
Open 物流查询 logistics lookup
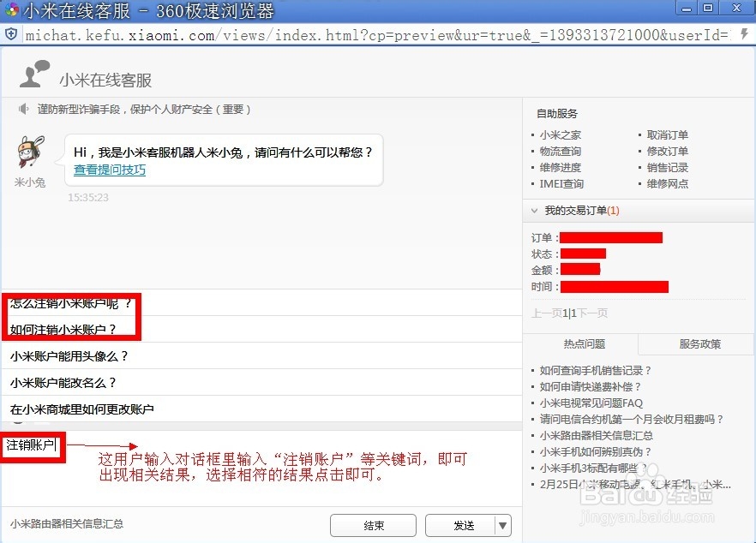tap(561, 152)
